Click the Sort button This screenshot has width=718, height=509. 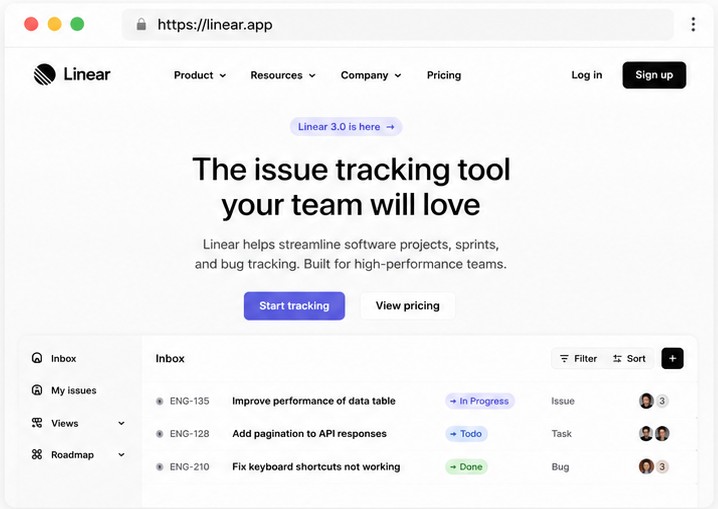point(629,358)
